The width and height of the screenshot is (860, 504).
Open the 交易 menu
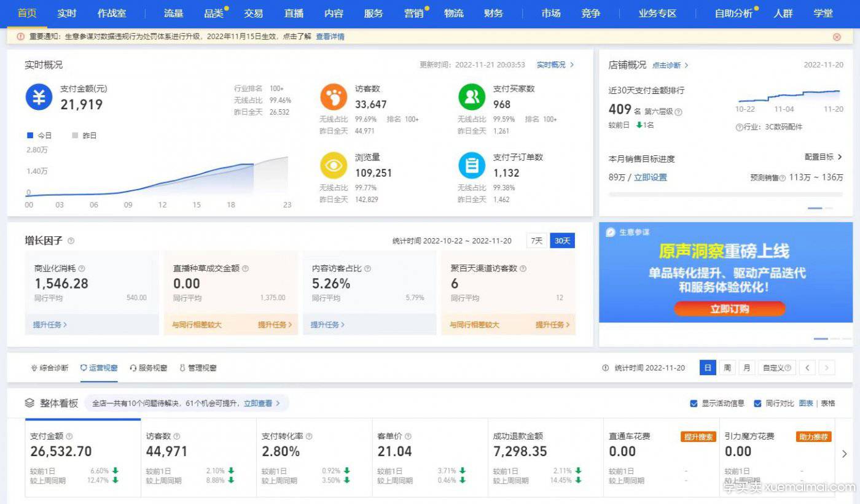pos(253,13)
